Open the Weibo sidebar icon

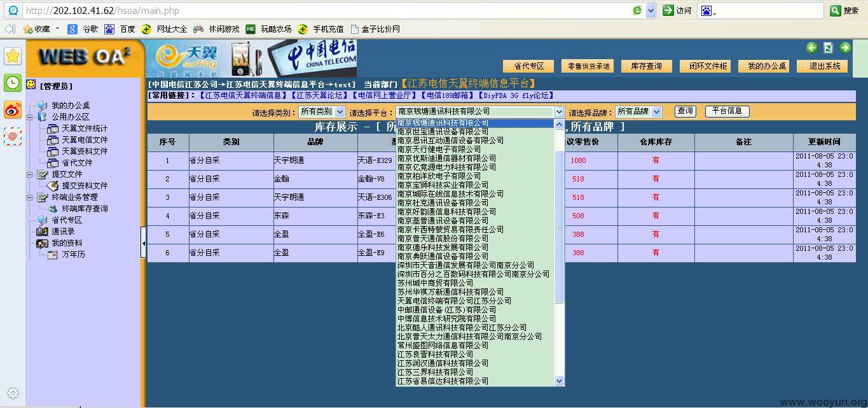coord(13,109)
